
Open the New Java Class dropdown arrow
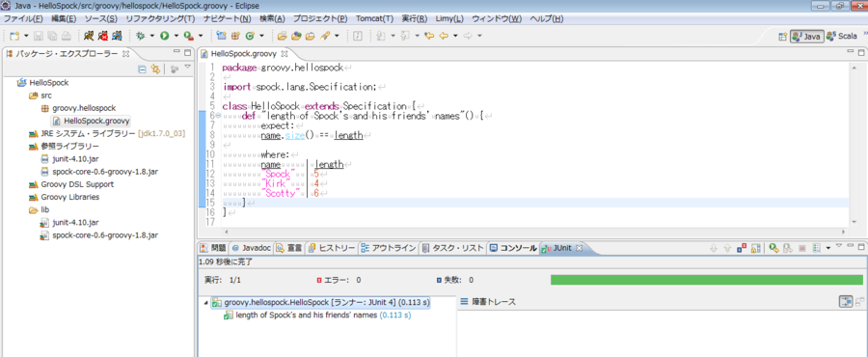point(261,36)
